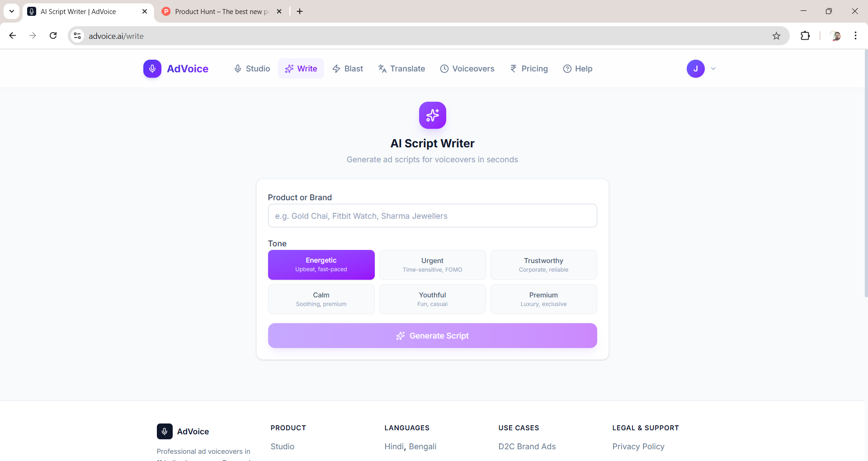Viewport: 868px width, 461px height.
Task: Open the Chrome three-dot menu
Action: click(x=855, y=36)
